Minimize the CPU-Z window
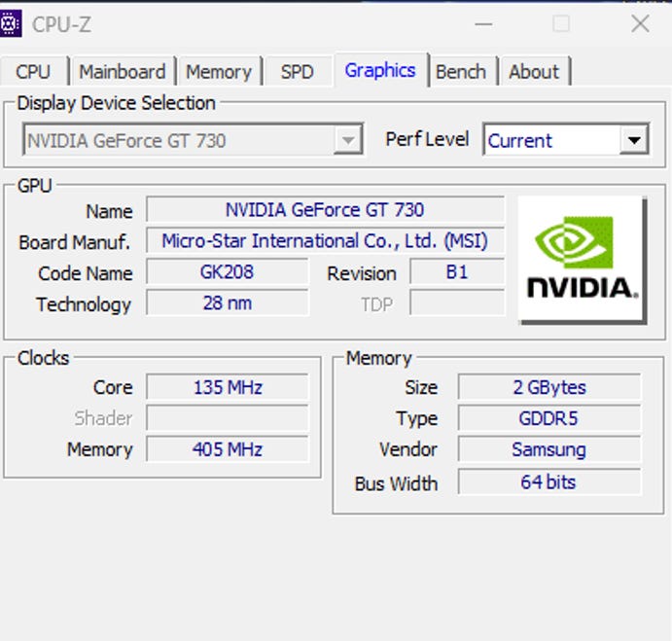The height and width of the screenshot is (641, 672). [x=483, y=24]
